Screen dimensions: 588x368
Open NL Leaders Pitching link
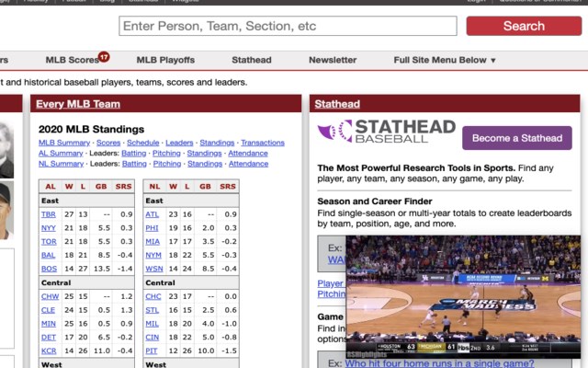point(167,164)
